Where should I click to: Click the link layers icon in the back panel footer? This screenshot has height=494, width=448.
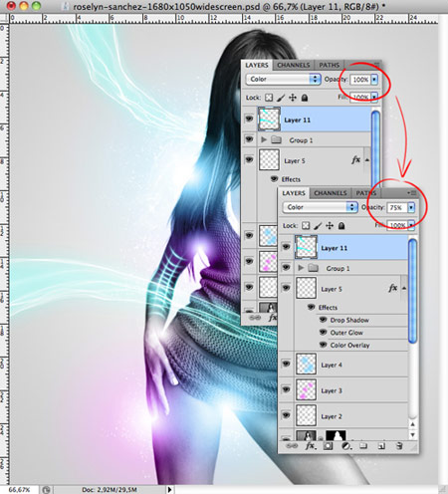tap(255, 318)
